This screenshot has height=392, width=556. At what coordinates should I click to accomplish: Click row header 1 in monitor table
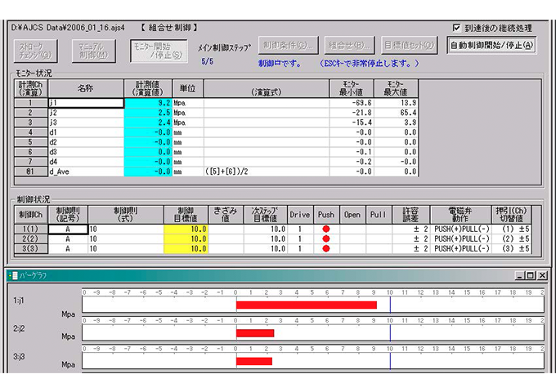(31, 103)
